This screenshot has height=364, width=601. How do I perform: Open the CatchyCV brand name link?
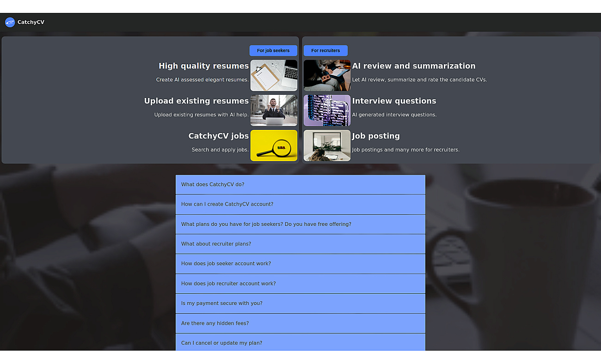click(31, 22)
